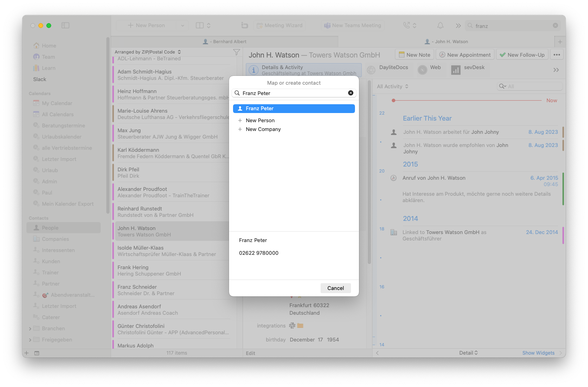Screen dimensions: 588x387
Task: Expand the Freigegeben folder
Action: point(30,340)
